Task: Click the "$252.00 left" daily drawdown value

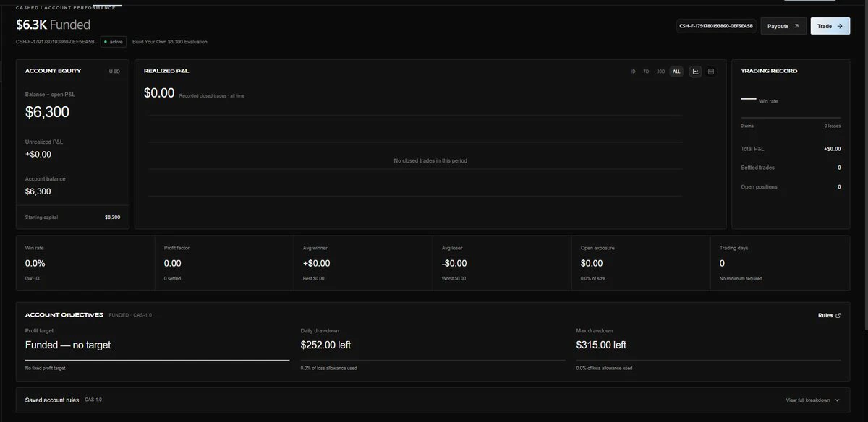Action: tap(325, 345)
